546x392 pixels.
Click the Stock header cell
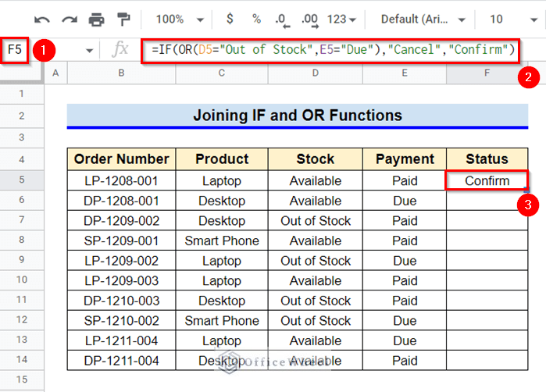315,159
